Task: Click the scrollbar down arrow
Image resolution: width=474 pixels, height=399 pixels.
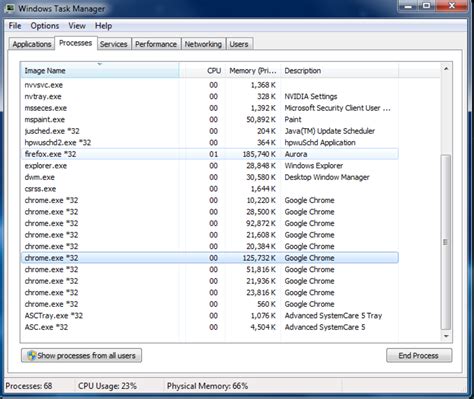Action: coord(446,336)
